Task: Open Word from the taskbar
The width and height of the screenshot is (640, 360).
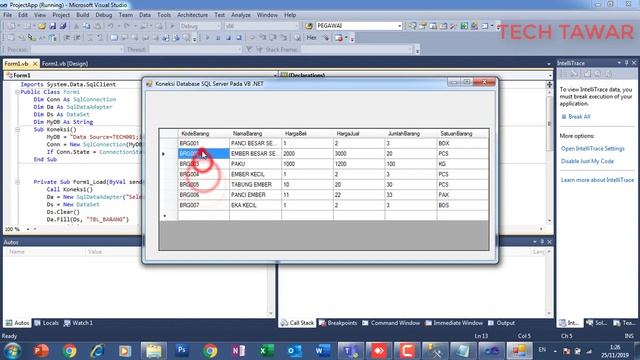Action: click(x=322, y=351)
